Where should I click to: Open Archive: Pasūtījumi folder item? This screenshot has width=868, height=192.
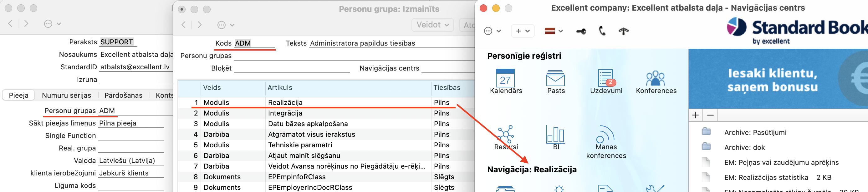(x=755, y=132)
